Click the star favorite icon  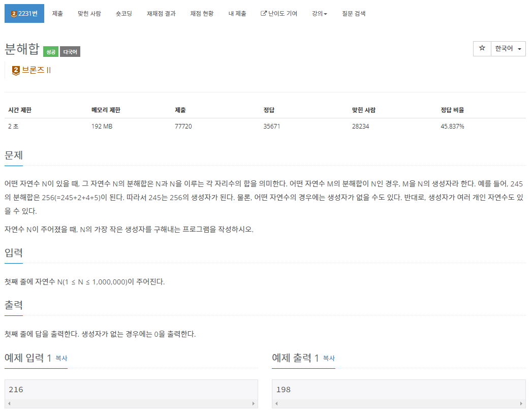(x=482, y=48)
